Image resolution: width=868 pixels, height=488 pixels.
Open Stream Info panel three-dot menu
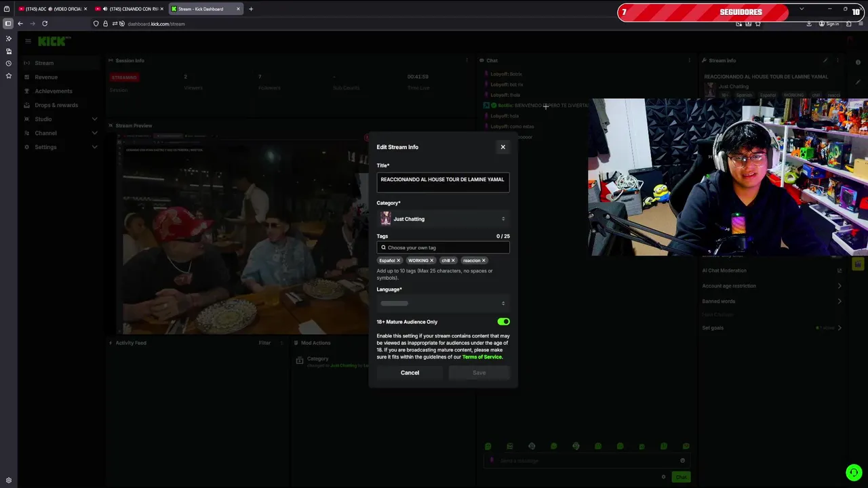[x=838, y=60]
